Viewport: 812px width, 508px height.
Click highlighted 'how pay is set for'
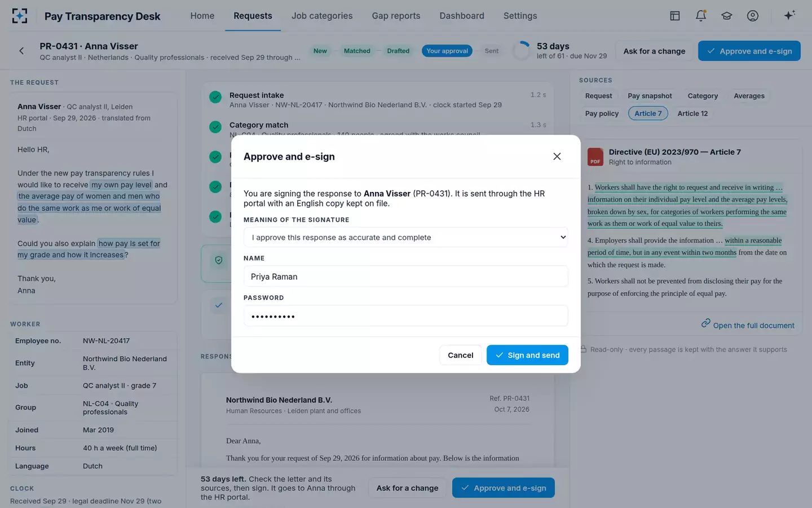[x=129, y=243]
